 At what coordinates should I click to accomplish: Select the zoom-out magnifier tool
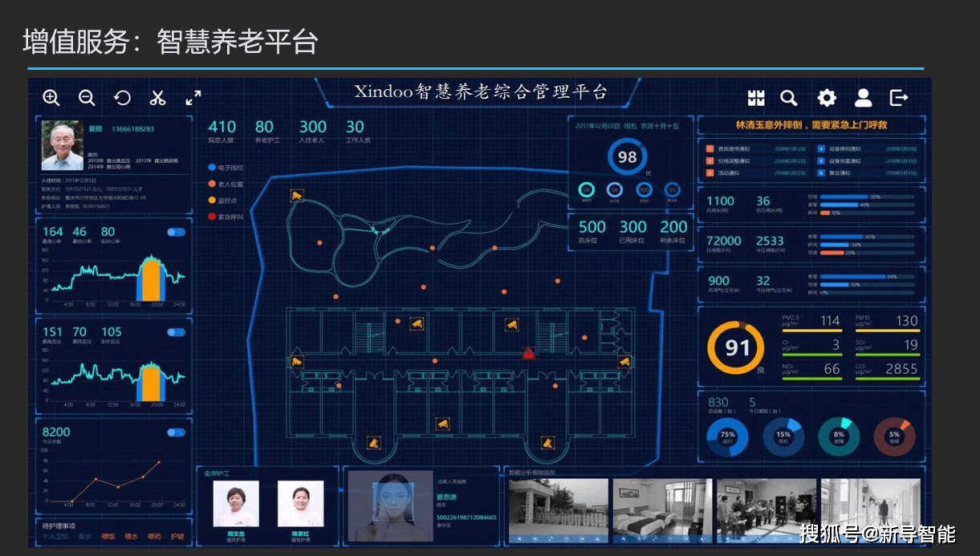87,97
